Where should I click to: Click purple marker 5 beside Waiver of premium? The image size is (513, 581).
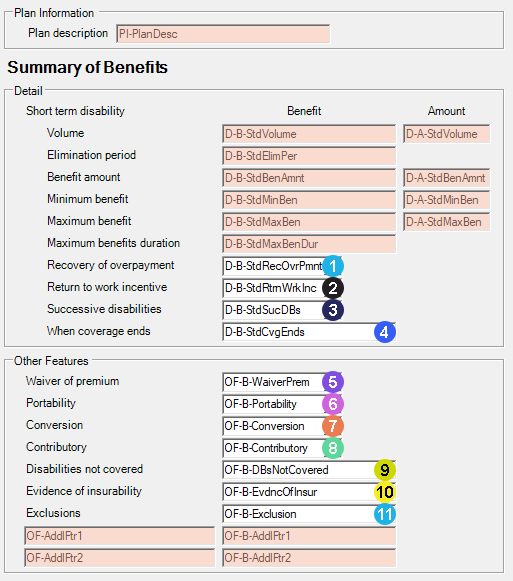(x=333, y=382)
